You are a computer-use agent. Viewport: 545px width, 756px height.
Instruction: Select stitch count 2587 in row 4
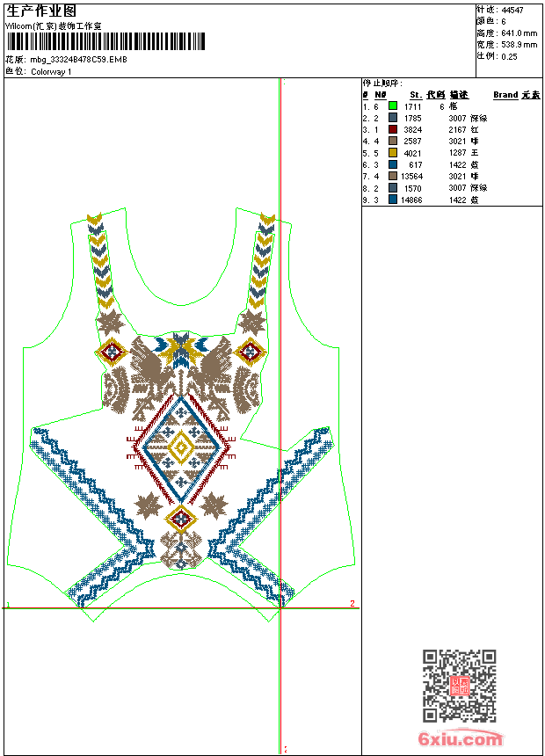coord(413,142)
